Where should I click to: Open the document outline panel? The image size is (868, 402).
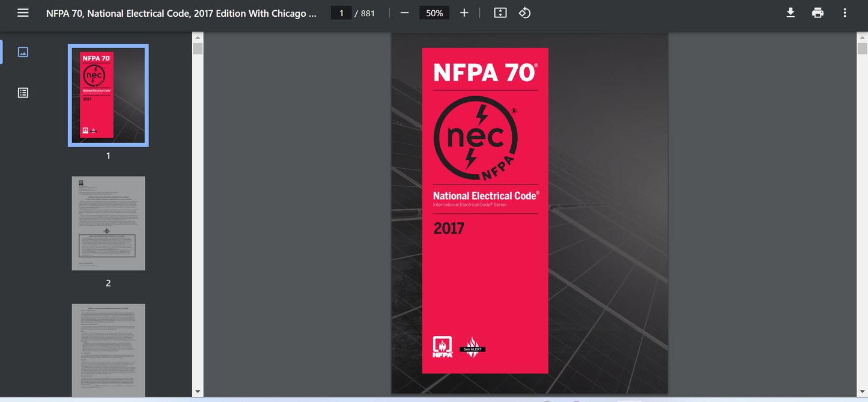[x=23, y=92]
